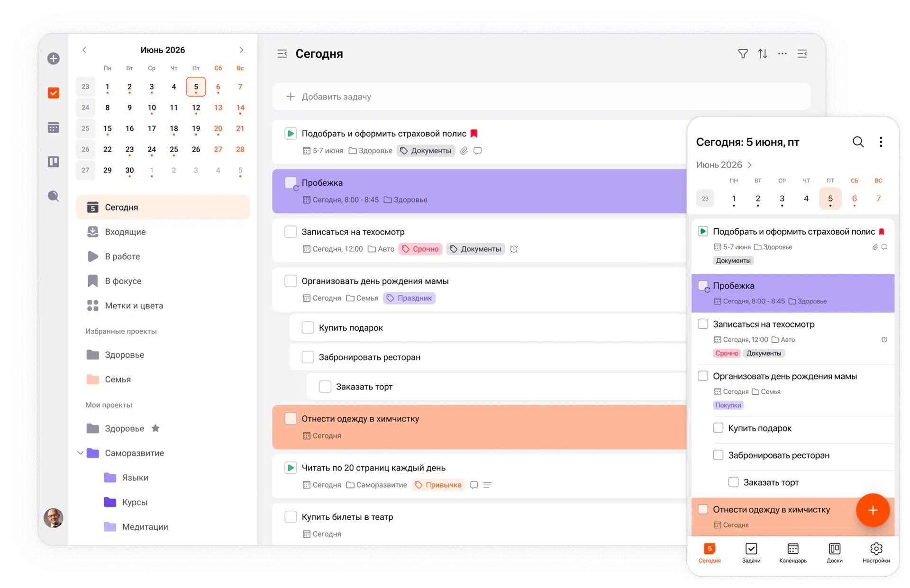Click the notes lines icon on Читать по 20 страниц
Screen dimensions: 910x588
click(x=487, y=485)
